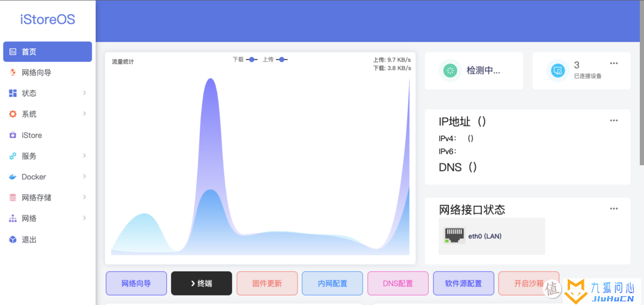Expand the 网络存储 submenu chevron

pos(84,197)
